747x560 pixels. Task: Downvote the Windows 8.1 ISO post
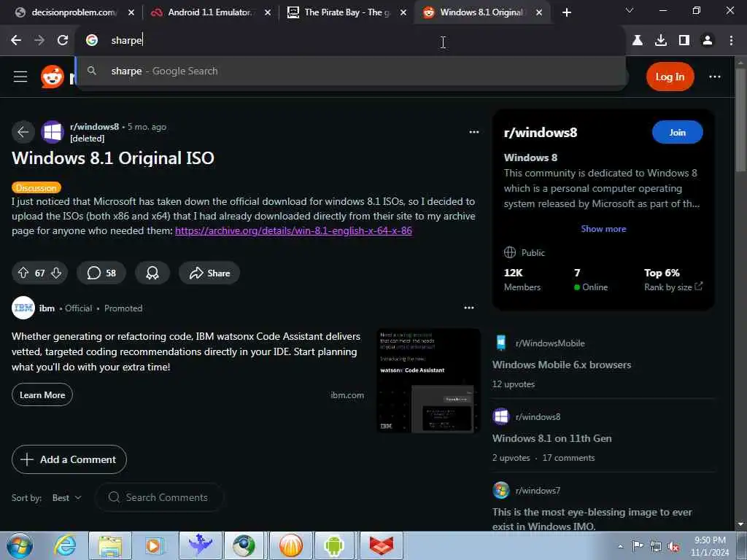[x=56, y=273]
